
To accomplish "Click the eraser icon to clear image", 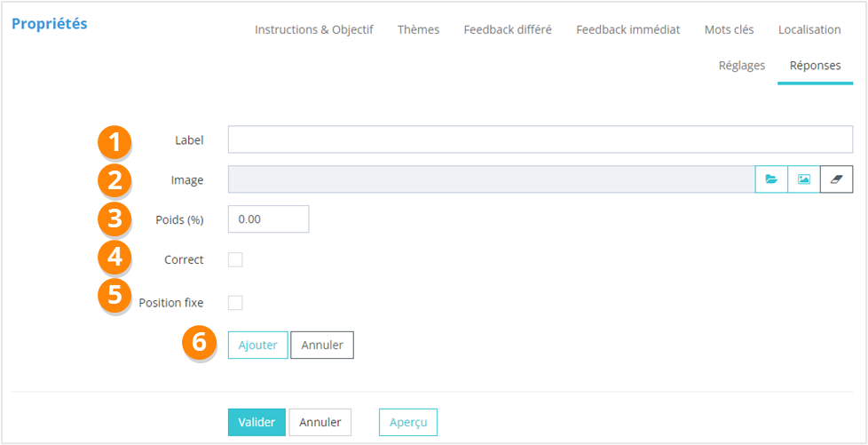I will click(836, 179).
